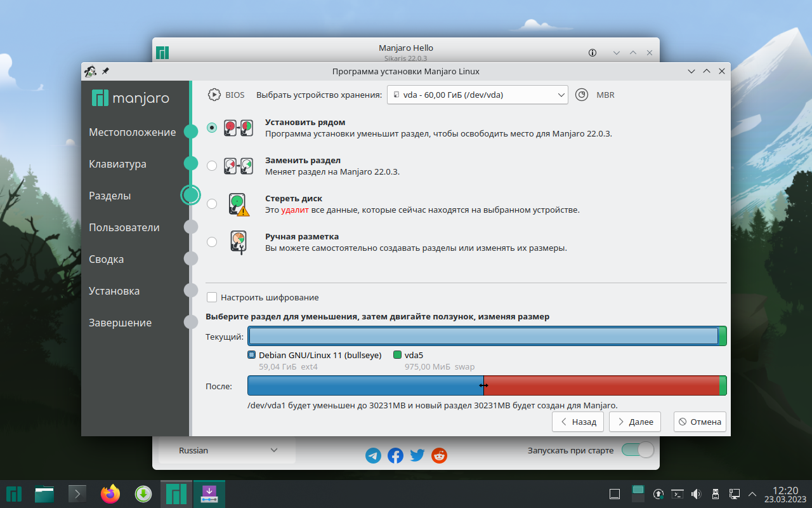Click the pin icon in installer title bar
Viewport: 812px width, 508px height.
pos(105,71)
